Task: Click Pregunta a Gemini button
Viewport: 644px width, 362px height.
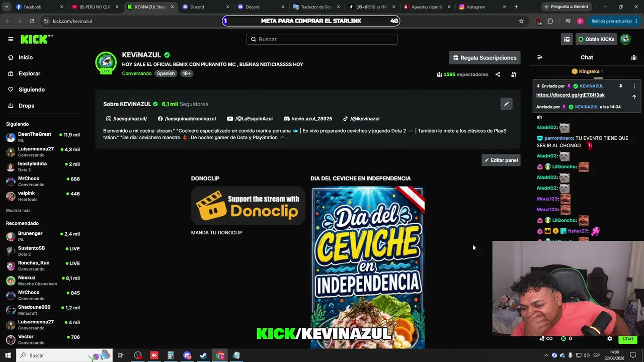Action: 566,7
